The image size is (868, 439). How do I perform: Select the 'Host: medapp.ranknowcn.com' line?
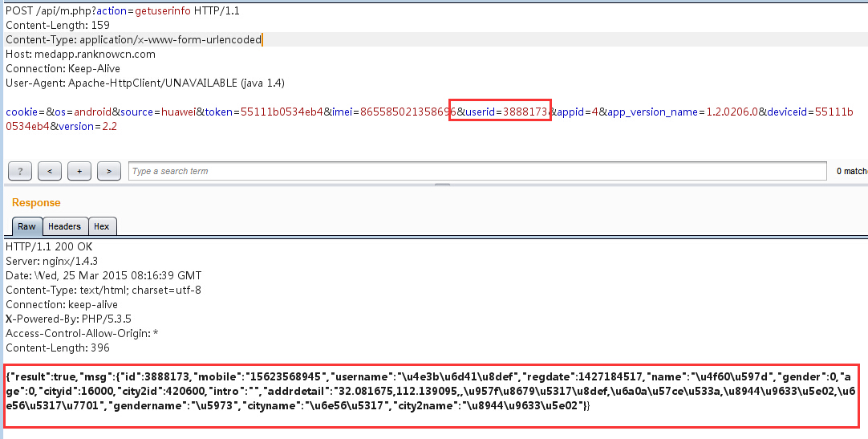click(x=80, y=54)
